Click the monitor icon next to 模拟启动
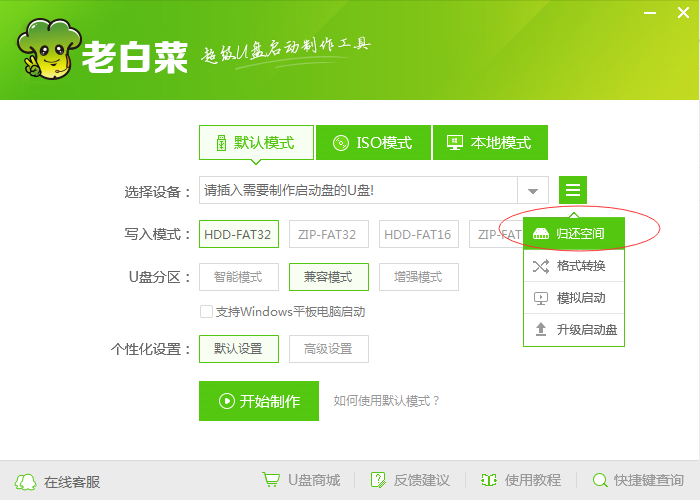 [x=541, y=298]
